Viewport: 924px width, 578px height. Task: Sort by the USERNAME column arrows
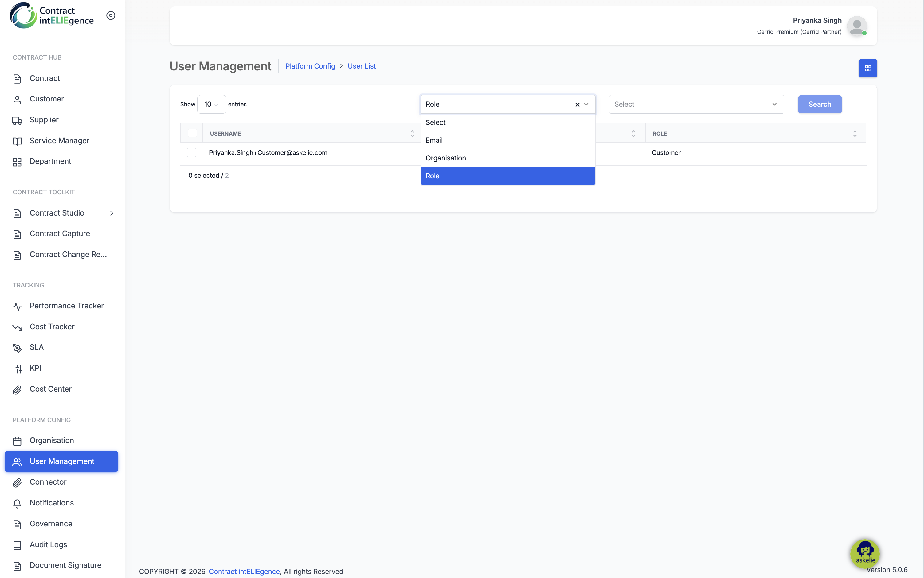412,133
